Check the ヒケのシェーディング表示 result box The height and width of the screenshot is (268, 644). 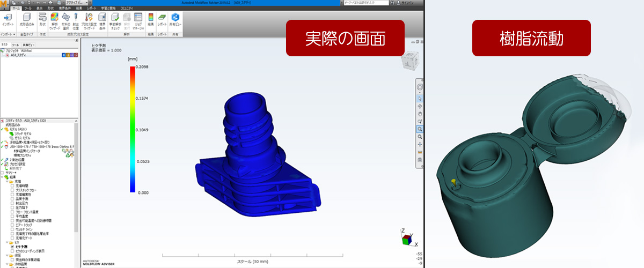pos(12,251)
